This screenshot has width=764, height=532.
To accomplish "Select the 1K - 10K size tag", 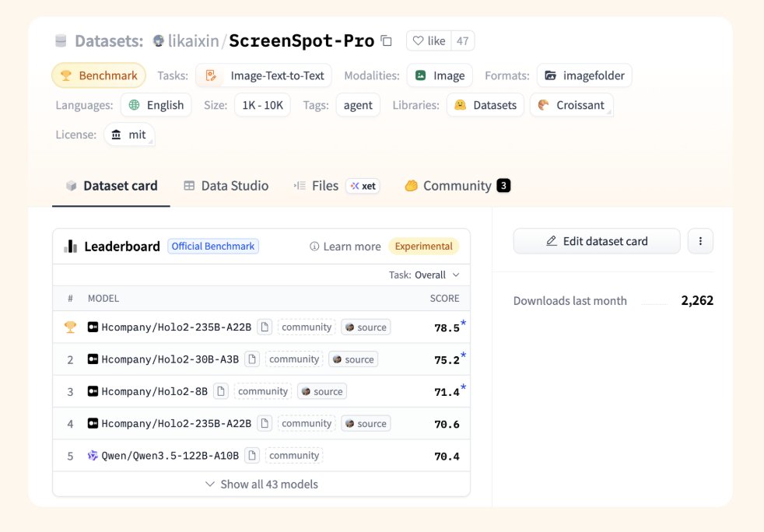I will point(263,105).
